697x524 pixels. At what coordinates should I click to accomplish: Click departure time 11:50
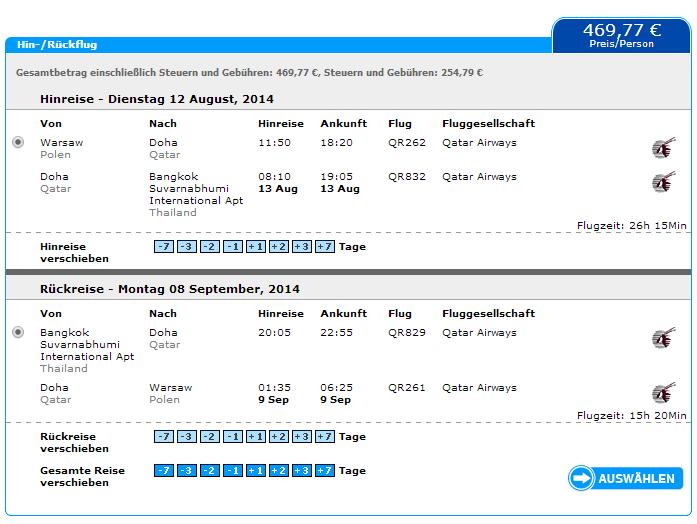pyautogui.click(x=274, y=143)
